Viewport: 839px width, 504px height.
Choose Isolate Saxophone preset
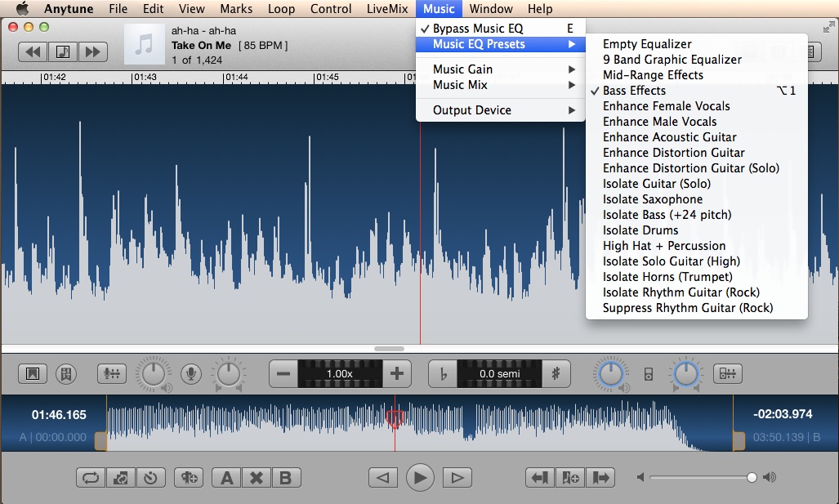[697, 199]
